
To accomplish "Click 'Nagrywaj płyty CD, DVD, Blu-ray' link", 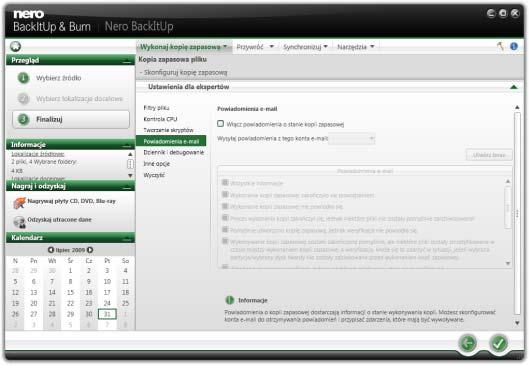I will 72,201.
